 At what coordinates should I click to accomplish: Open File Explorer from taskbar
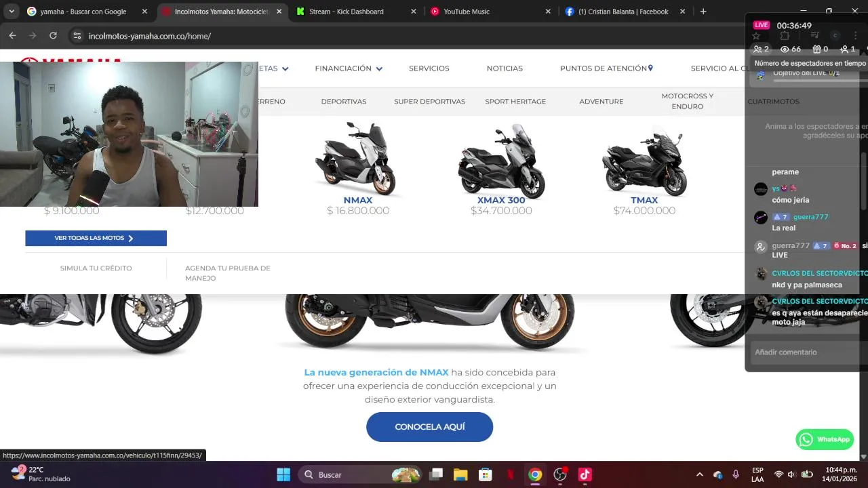460,474
